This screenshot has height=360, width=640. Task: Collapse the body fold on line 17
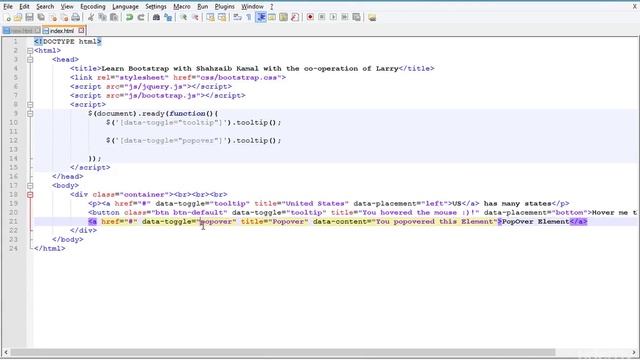point(30,185)
